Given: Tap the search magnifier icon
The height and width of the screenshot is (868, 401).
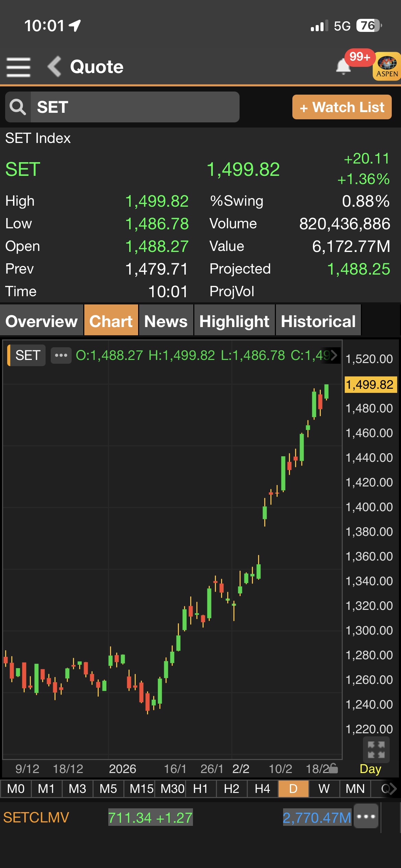Looking at the screenshot, I should (18, 107).
